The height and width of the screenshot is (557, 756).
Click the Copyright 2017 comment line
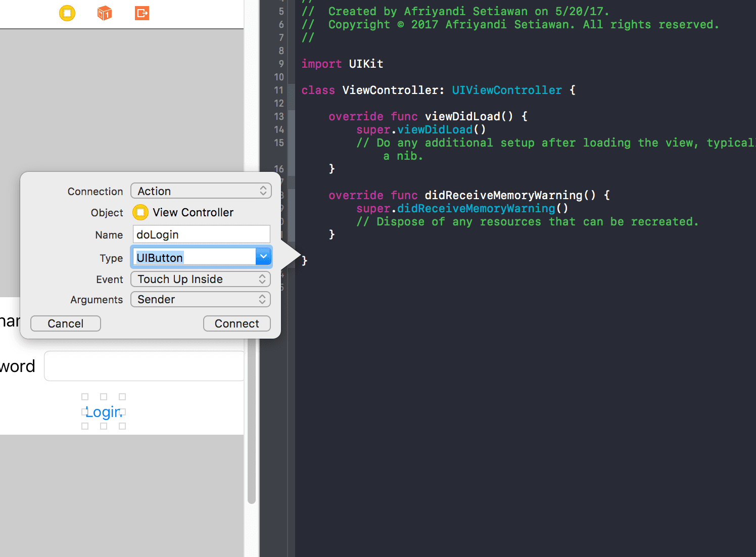click(510, 24)
